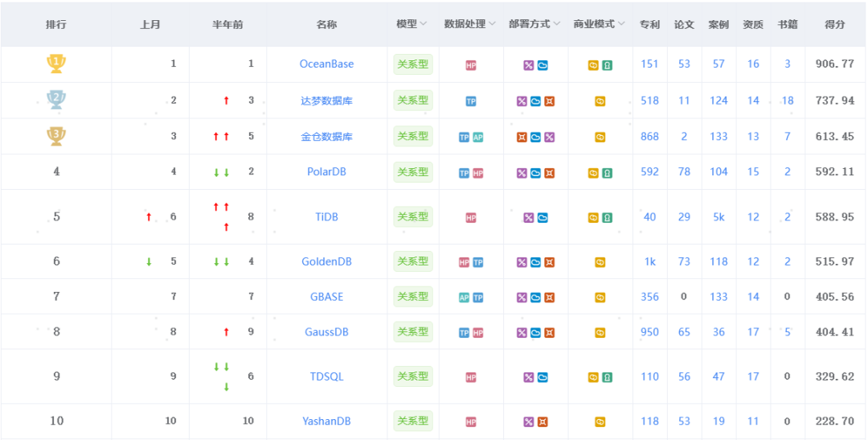Viewport: 868px width, 440px height.
Task: Click the gold first-place trophy icon
Action: coord(56,64)
